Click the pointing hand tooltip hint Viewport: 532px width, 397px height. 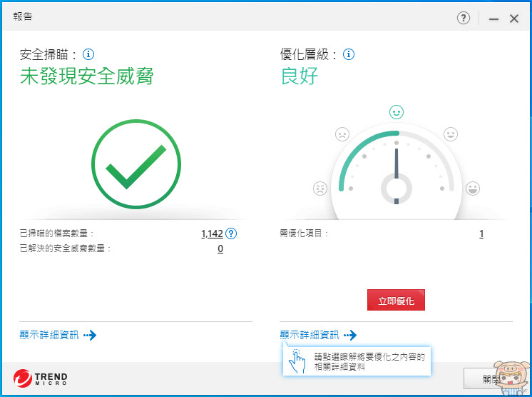point(357,361)
